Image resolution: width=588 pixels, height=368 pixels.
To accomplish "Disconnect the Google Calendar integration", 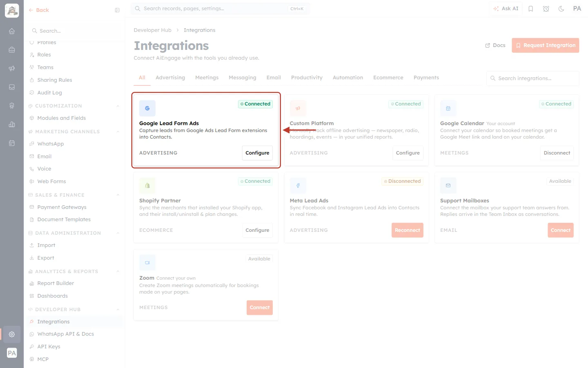I will pos(557,153).
